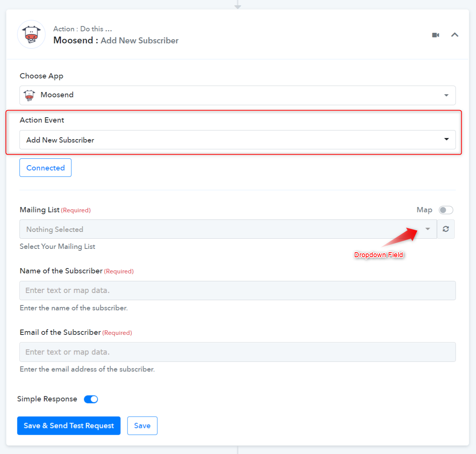Toggle the Map switch for Mailing List
Image resolution: width=476 pixels, height=454 pixels.
(446, 210)
